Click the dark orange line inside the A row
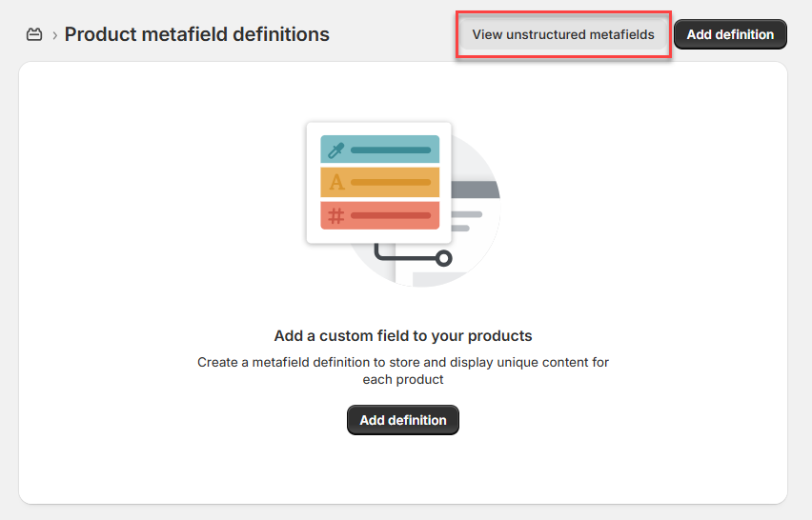Viewport: 812px width, 520px height. pyautogui.click(x=391, y=182)
